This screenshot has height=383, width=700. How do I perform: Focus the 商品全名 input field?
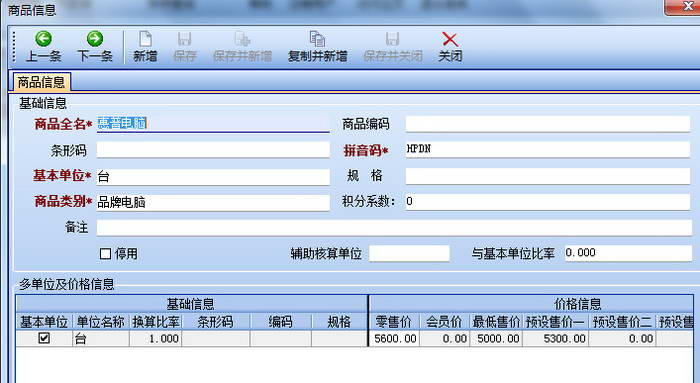[213, 124]
